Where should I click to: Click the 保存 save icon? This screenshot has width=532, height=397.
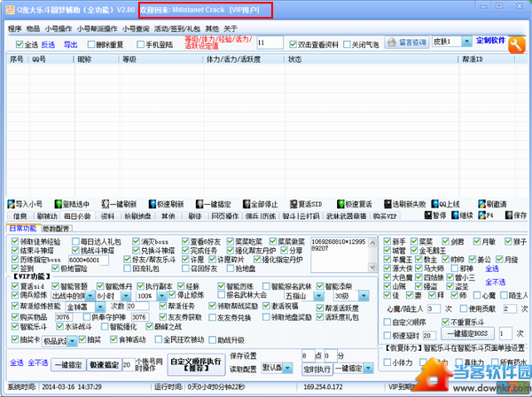tap(509, 215)
